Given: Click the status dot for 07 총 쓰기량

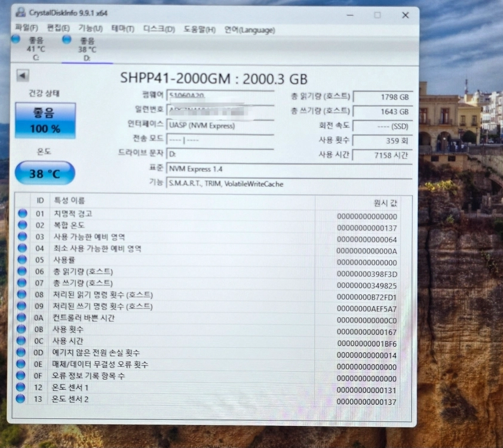Looking at the screenshot, I should click(x=22, y=283).
